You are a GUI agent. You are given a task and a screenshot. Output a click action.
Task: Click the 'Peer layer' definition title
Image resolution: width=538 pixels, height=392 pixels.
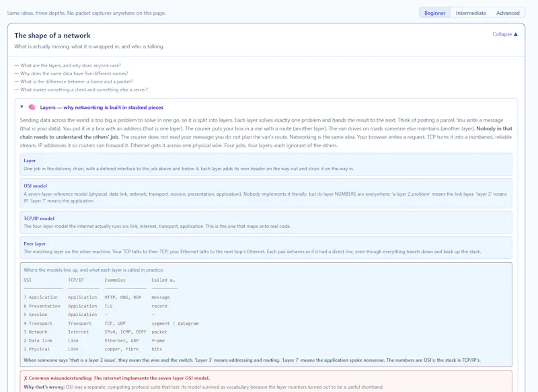tap(35, 244)
